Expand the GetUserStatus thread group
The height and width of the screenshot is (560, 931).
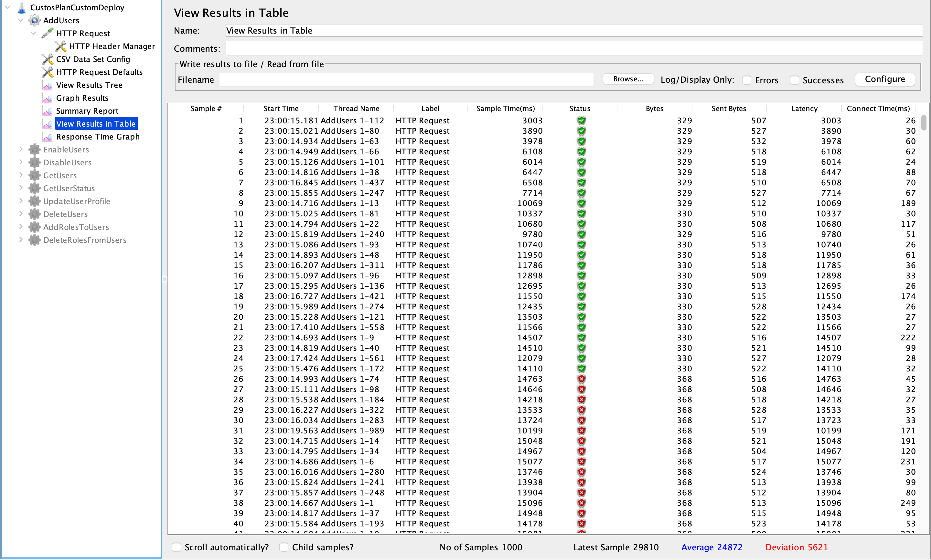[21, 188]
